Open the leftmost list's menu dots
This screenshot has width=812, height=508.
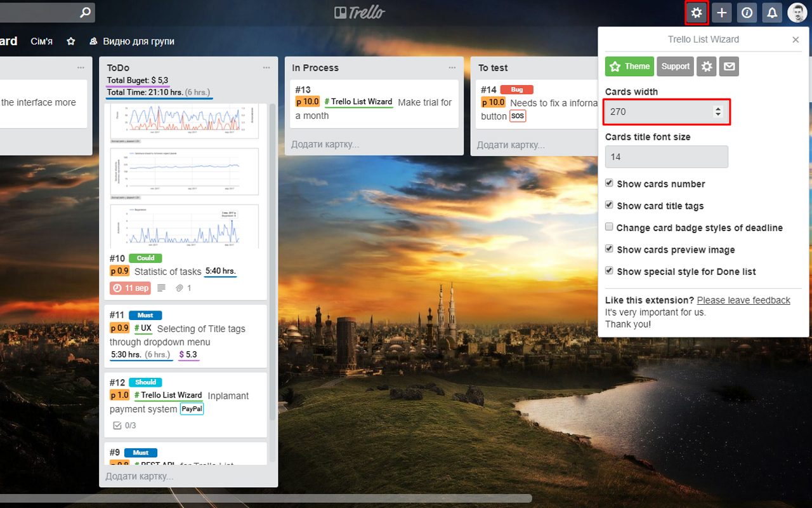(81, 67)
